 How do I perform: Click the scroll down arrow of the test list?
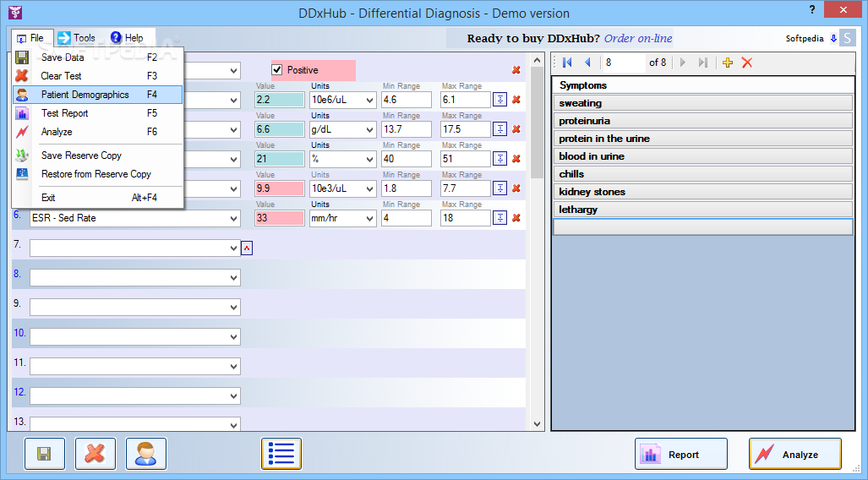[537, 424]
